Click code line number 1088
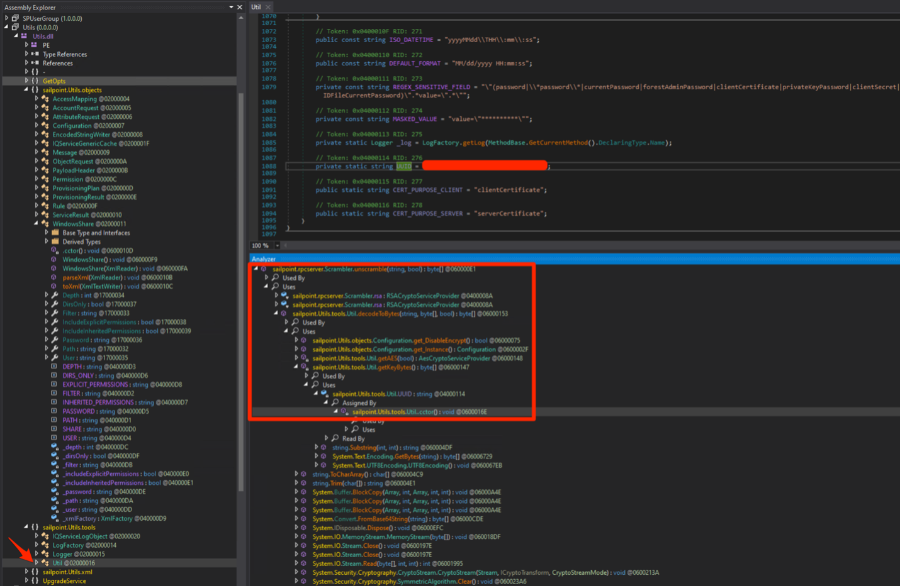This screenshot has height=588, width=900. (x=269, y=167)
